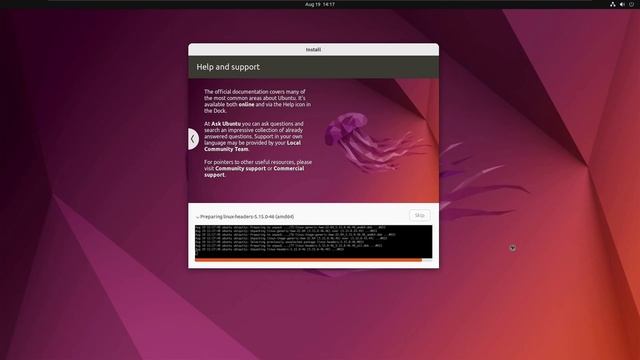Open the Community support link
The width and height of the screenshot is (640, 360).
[240, 169]
